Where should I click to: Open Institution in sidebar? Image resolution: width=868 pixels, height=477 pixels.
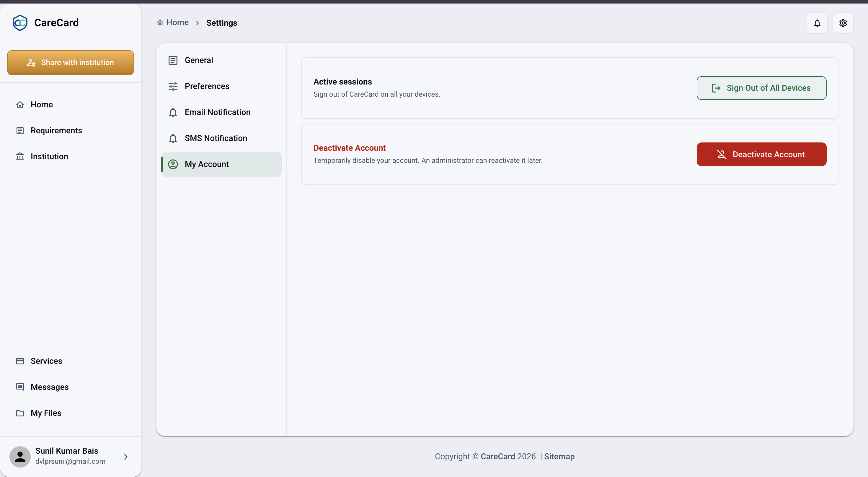tap(71, 157)
